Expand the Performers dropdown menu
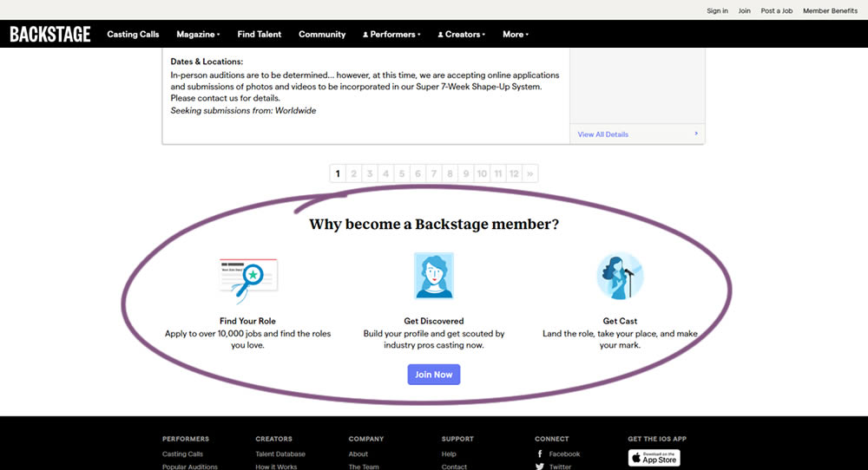Screen dimensions: 868x470 (x=391, y=35)
